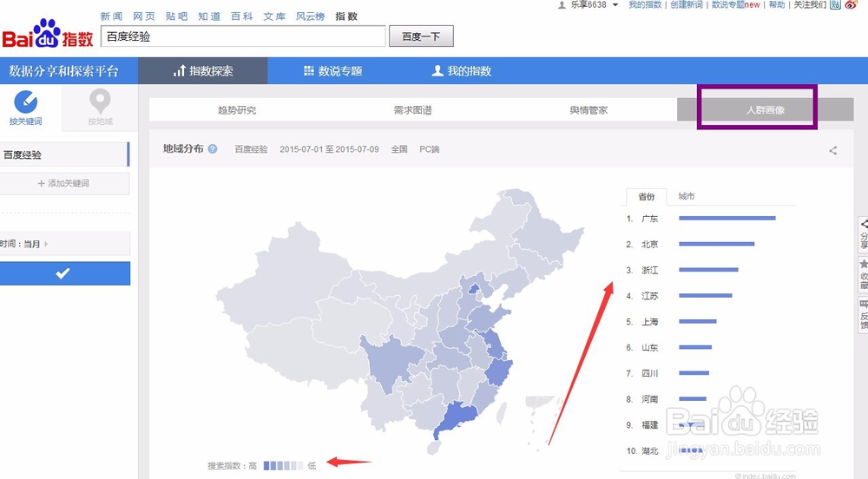Go to 风云榜 in top navigation

[310, 16]
